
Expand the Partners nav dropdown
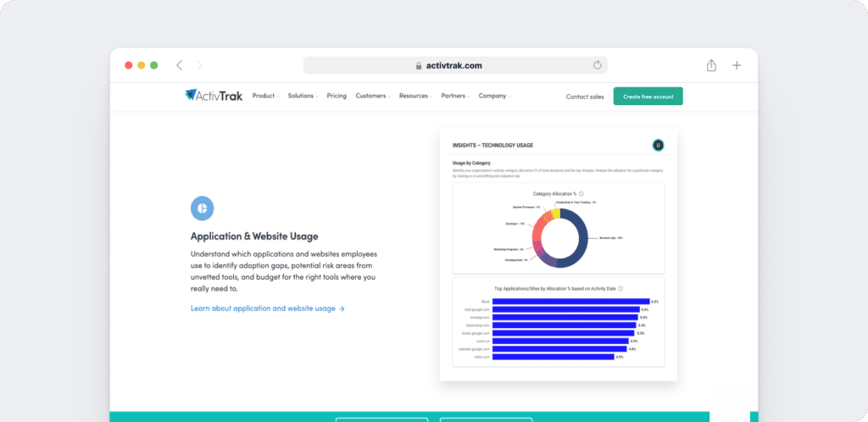455,96
